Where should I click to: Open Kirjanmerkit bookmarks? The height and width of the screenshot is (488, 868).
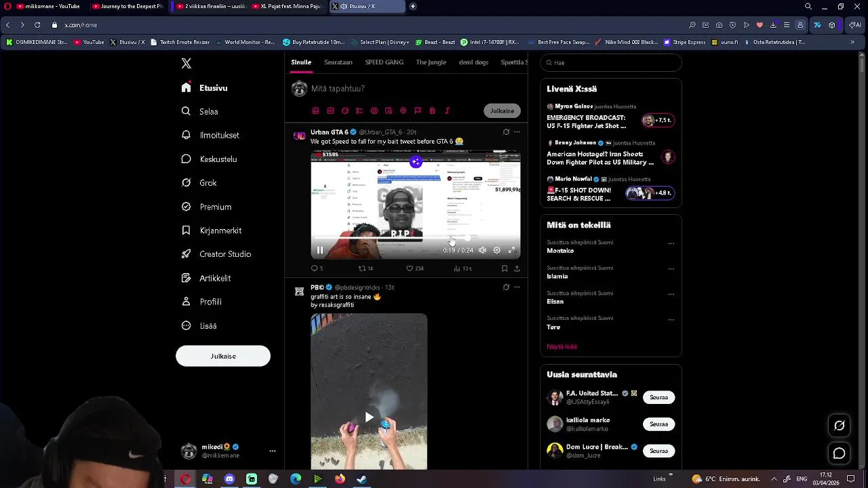212,230
